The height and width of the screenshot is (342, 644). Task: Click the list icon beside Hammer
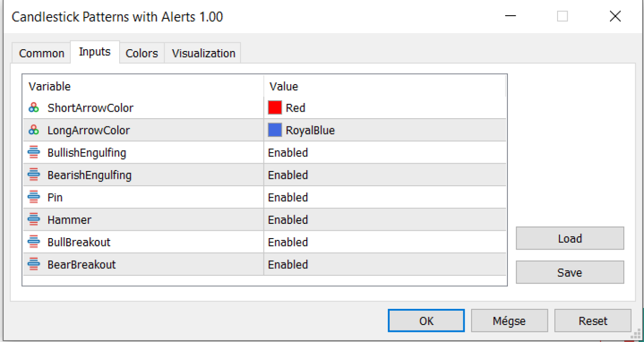tap(33, 219)
